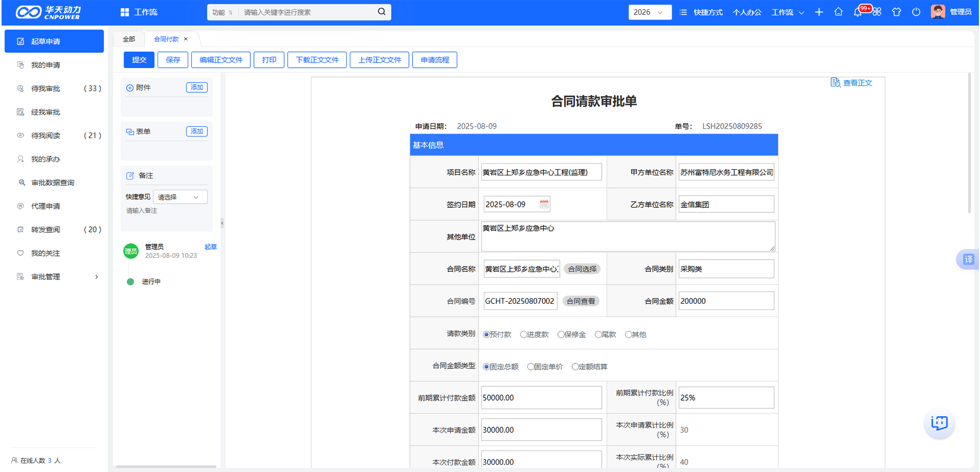Open notifications bell icon
The image size is (980, 472).
pyautogui.click(x=857, y=12)
